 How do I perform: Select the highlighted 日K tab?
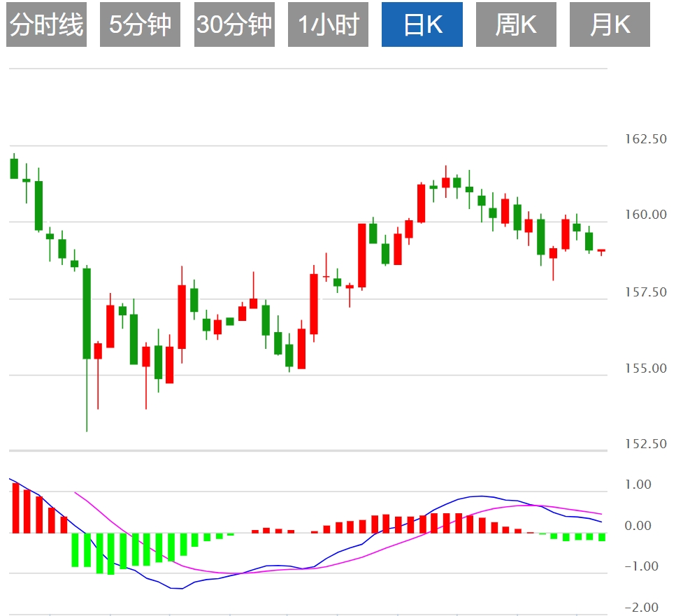422,25
